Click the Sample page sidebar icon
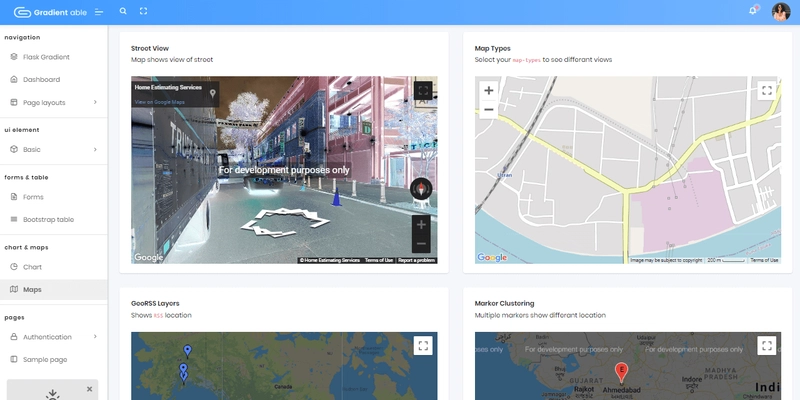The width and height of the screenshot is (800, 400). coord(14,359)
